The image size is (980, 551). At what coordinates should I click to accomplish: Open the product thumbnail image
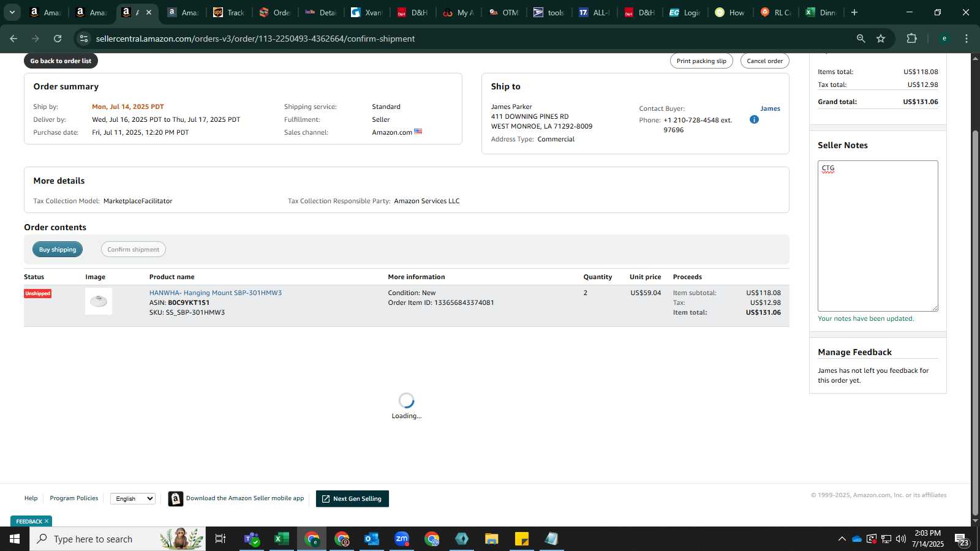99,301
